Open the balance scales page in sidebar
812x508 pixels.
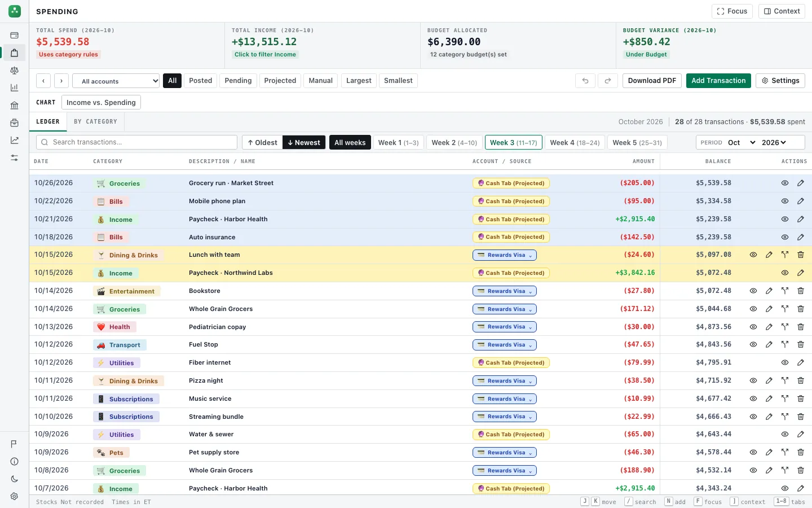pos(15,71)
